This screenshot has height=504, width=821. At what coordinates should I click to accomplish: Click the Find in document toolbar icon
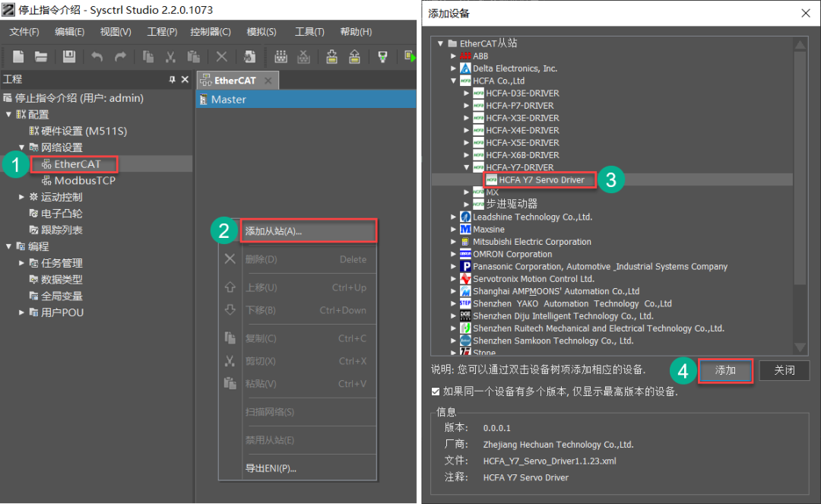coord(249,56)
